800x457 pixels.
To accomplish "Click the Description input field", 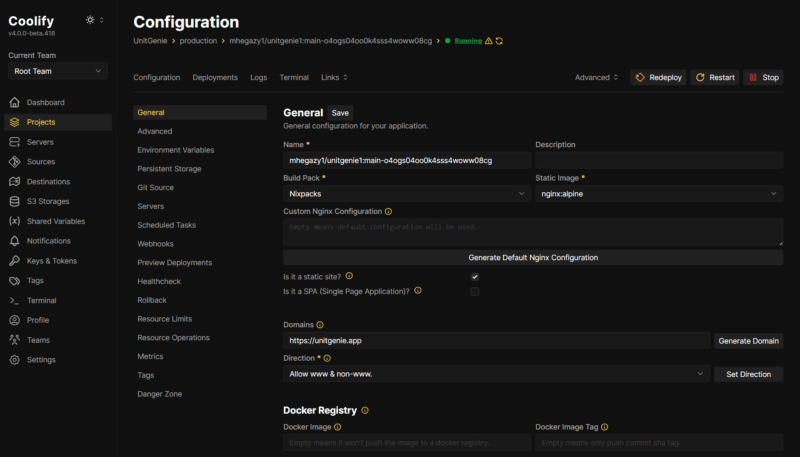I will (659, 160).
